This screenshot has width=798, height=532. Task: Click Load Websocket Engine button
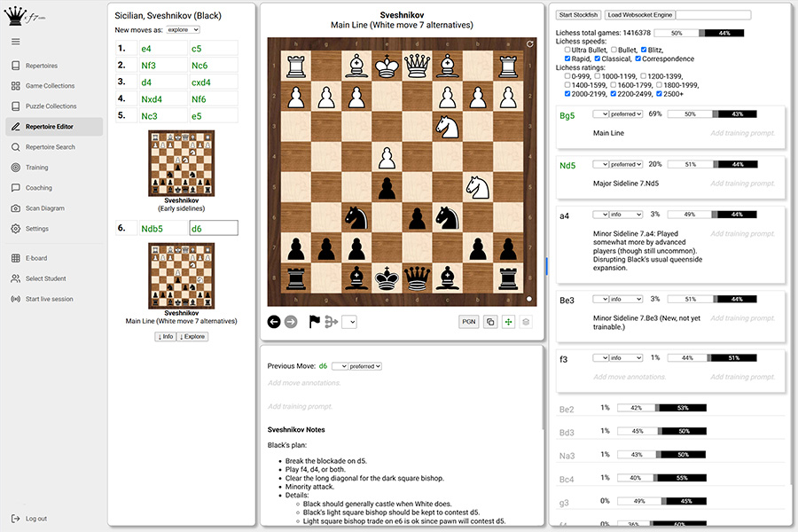[x=639, y=15]
